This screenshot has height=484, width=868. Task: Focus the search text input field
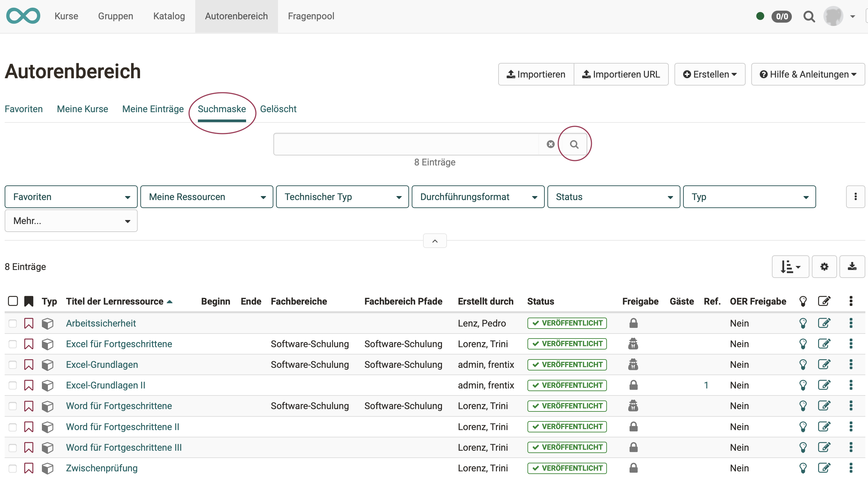406,144
